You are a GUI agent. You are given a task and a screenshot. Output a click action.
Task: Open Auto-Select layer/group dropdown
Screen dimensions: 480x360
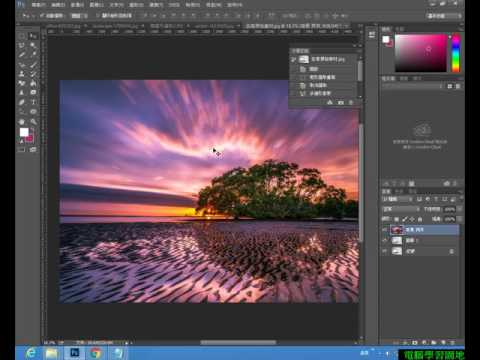79,16
